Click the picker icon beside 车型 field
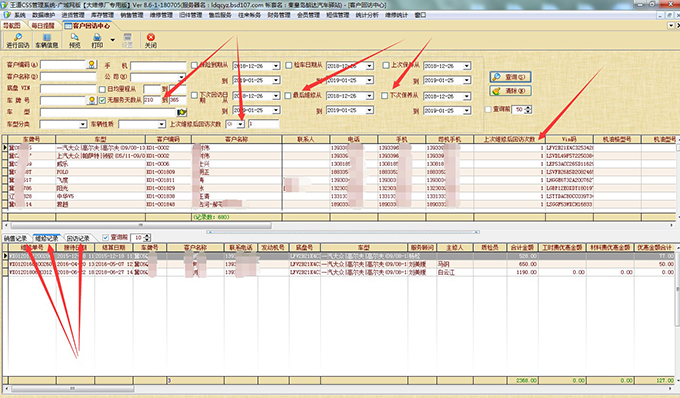Image resolution: width=680 pixels, height=398 pixels. 182,112
